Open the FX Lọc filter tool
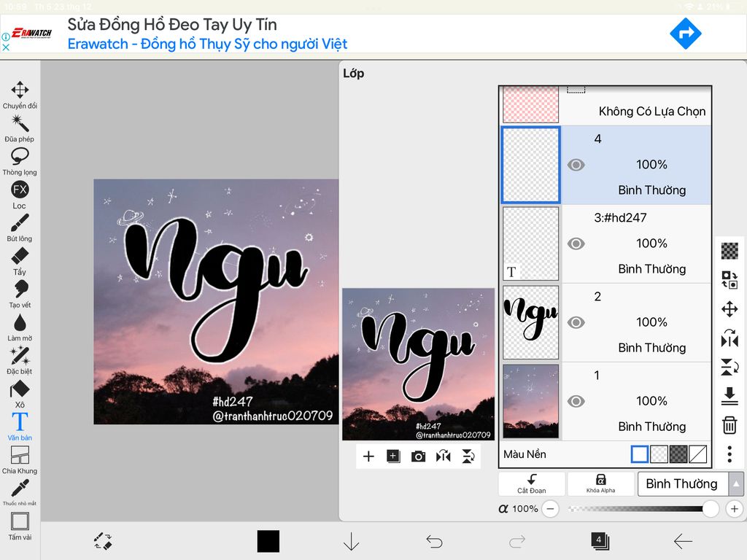The height and width of the screenshot is (560, 747). 20,195
